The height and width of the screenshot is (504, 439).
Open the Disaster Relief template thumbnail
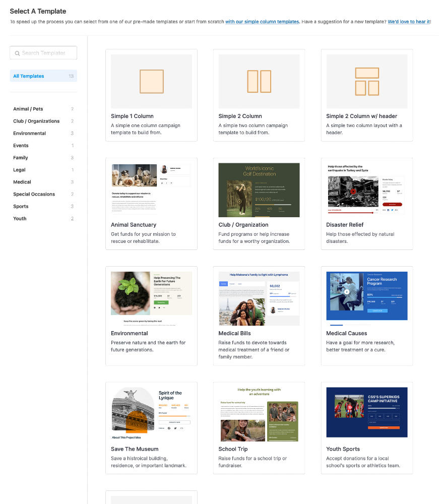(367, 190)
